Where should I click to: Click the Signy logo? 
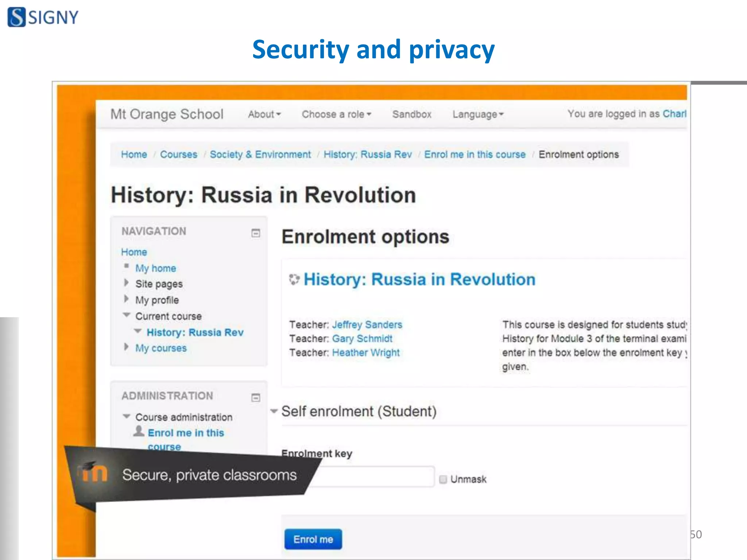point(43,17)
